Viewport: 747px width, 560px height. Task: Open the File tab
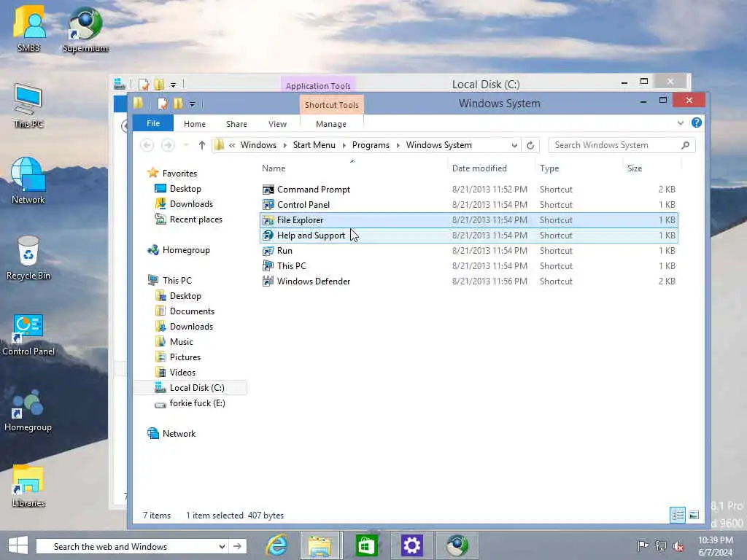click(x=153, y=123)
